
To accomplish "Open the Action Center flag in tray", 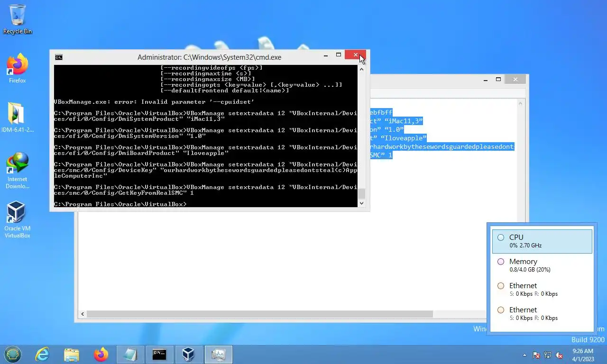I will point(536,355).
